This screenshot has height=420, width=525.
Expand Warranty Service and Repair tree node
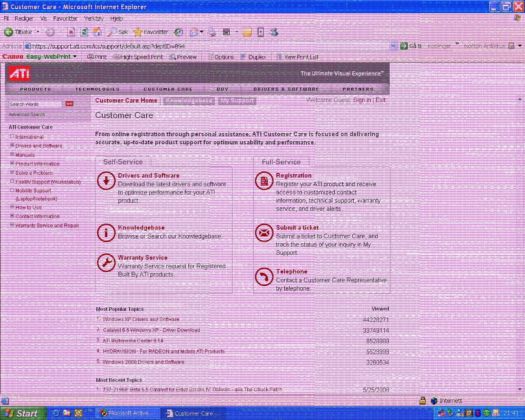[12, 225]
